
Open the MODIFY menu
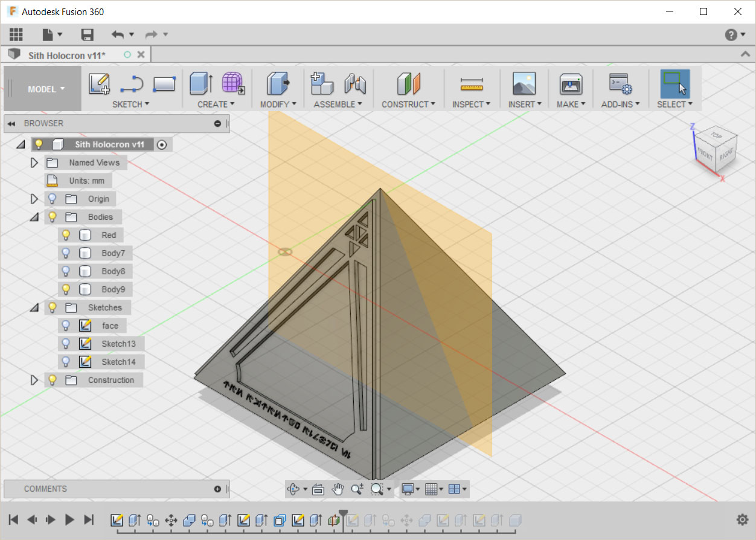click(x=278, y=104)
